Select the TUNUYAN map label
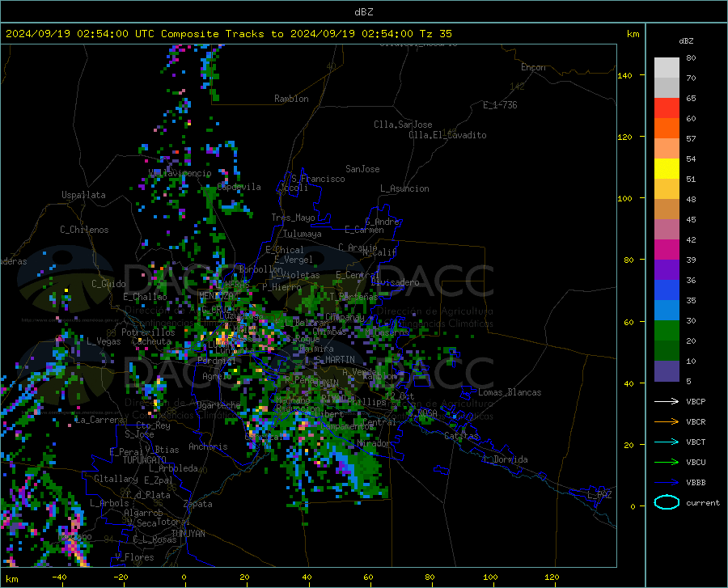Image resolution: width=728 pixels, height=588 pixels. click(x=188, y=534)
